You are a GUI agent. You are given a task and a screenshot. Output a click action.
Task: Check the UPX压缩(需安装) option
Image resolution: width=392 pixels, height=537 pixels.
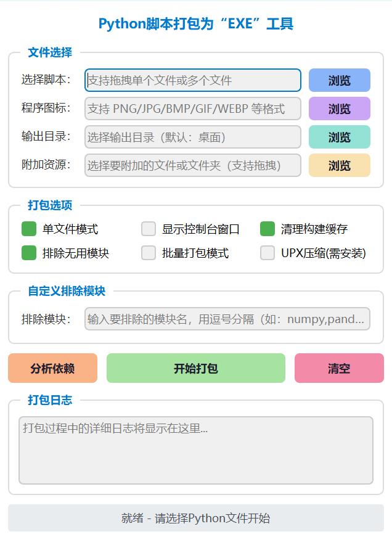267,253
